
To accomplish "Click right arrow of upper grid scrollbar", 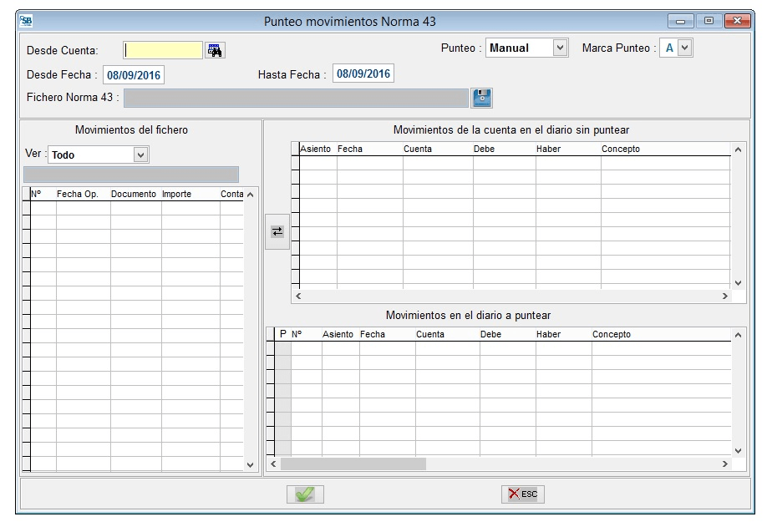I will 724,296.
